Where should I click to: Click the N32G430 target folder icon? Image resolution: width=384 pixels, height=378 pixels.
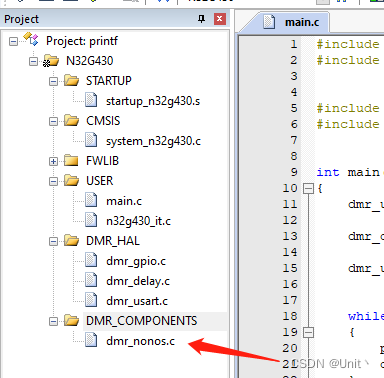click(x=51, y=61)
